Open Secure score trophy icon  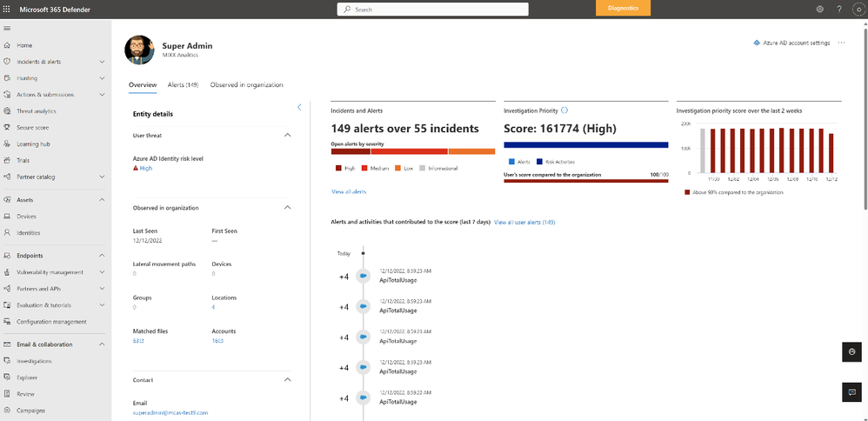pos(7,127)
